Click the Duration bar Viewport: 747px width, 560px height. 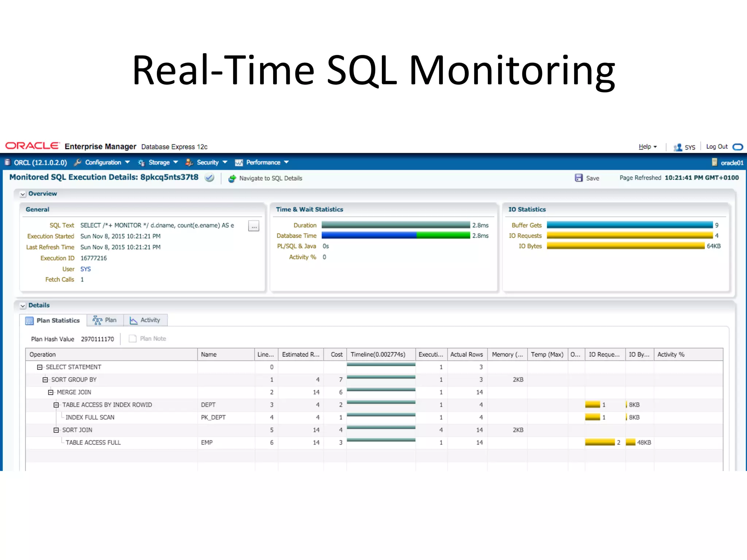coord(396,225)
